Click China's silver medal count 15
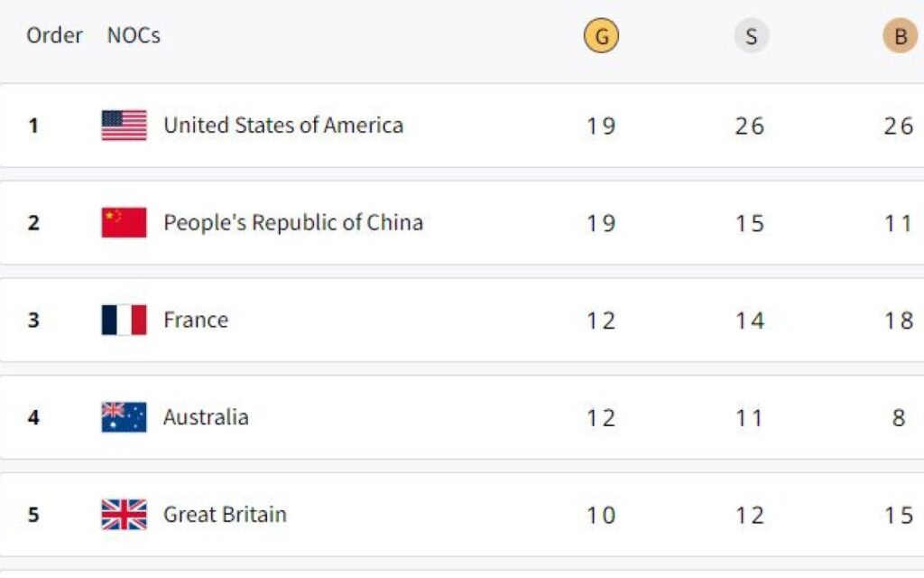 click(750, 224)
